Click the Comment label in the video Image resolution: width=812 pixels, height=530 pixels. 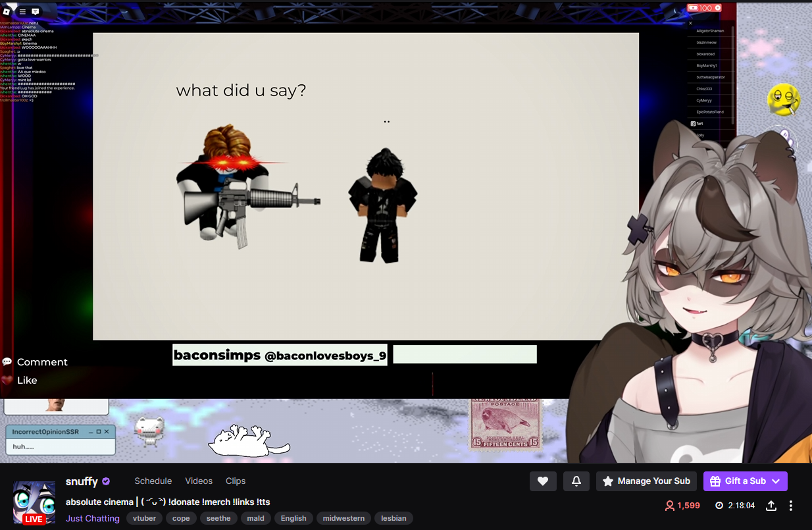pyautogui.click(x=42, y=362)
